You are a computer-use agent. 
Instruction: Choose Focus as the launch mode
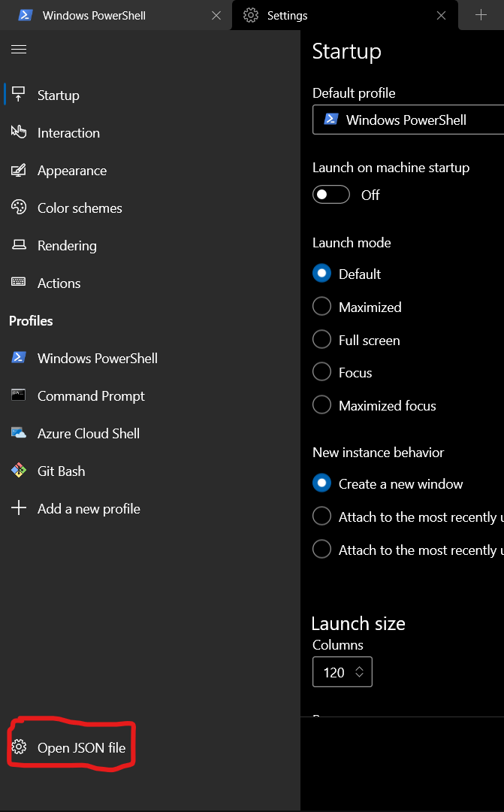click(x=321, y=372)
